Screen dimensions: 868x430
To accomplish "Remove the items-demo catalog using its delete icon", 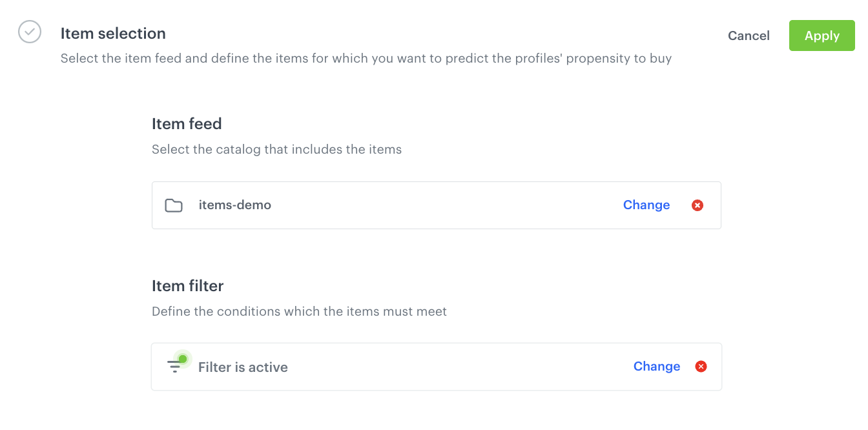I will (697, 205).
